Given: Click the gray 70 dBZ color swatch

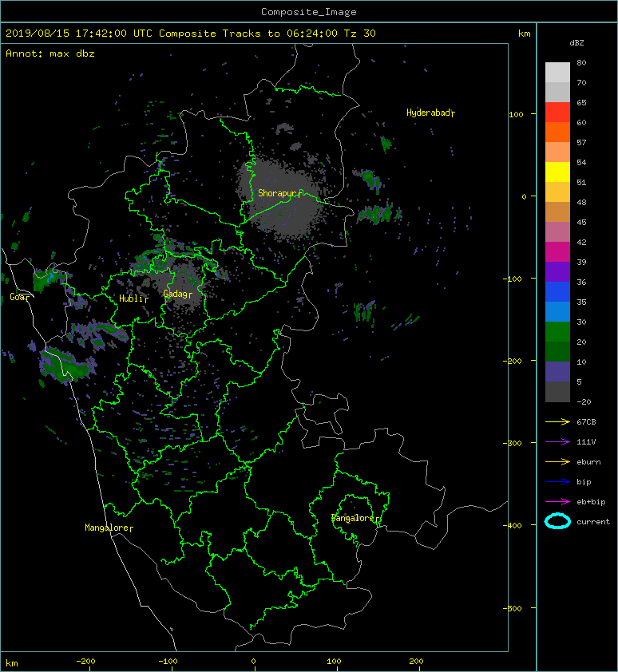Looking at the screenshot, I should (x=557, y=92).
